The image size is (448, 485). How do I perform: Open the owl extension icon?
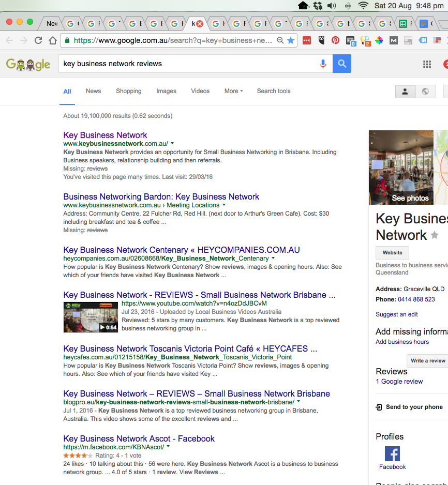point(321,40)
